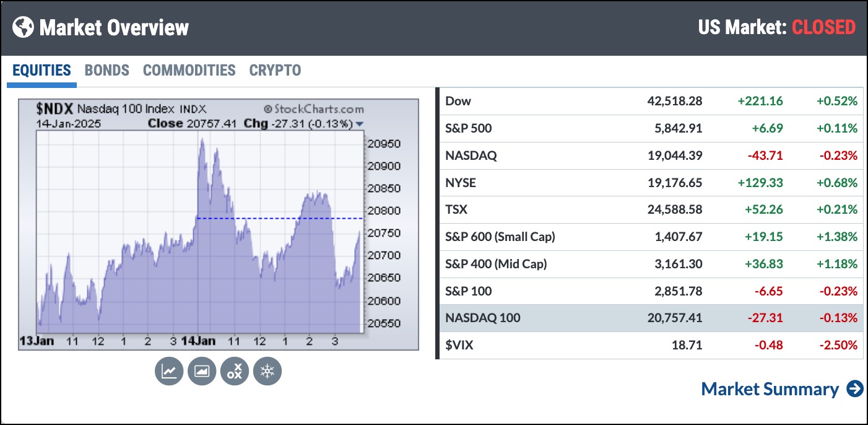
Task: Click the NASDAQ 100 change -27.31
Action: tap(765, 318)
